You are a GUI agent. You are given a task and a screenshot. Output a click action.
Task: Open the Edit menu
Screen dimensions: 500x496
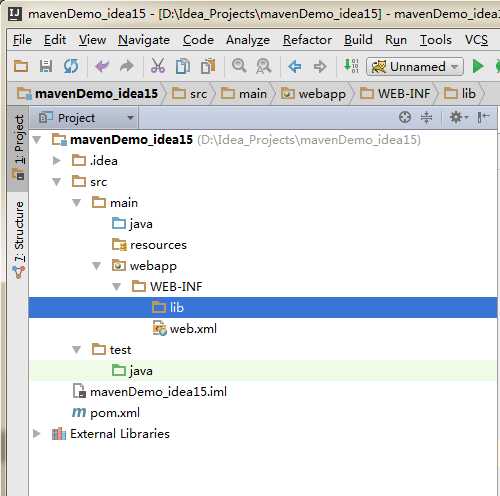[x=55, y=40]
